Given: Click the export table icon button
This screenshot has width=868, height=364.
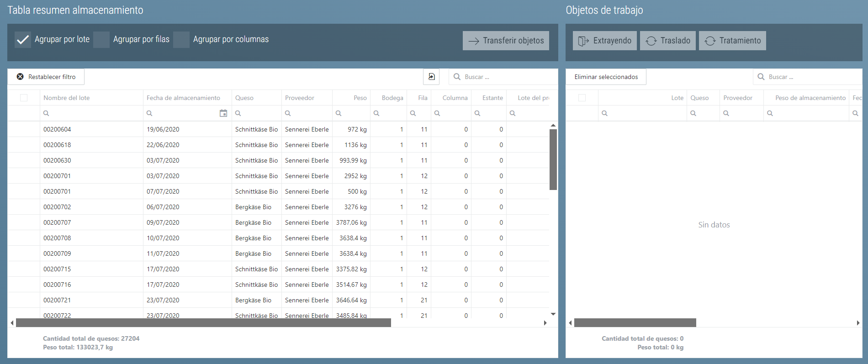Looking at the screenshot, I should click(x=431, y=77).
